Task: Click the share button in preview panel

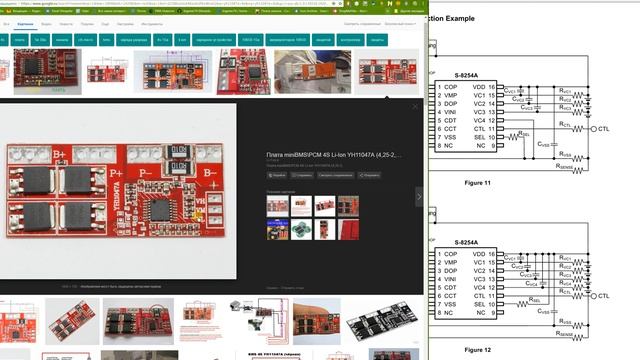Action: [x=369, y=175]
